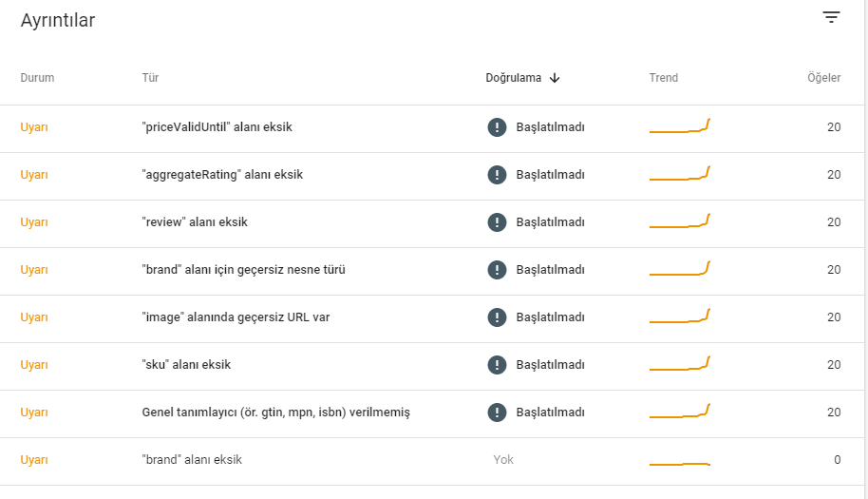Click the Durum column header
The height and width of the screenshot is (499, 868).
[x=37, y=78]
